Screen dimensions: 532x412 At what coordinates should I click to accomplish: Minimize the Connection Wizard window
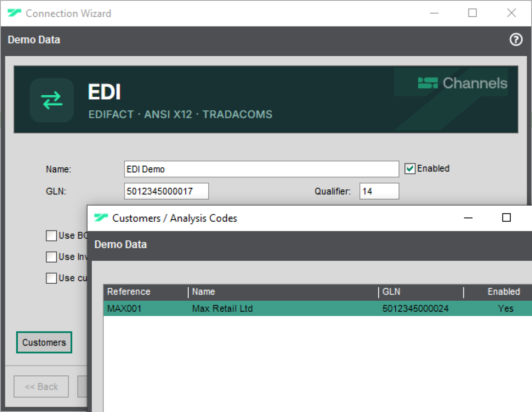(434, 13)
